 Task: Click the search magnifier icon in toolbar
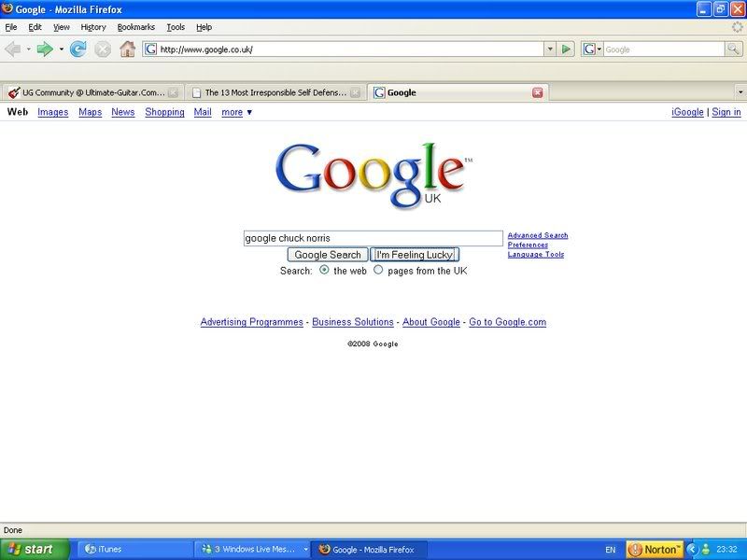point(733,49)
